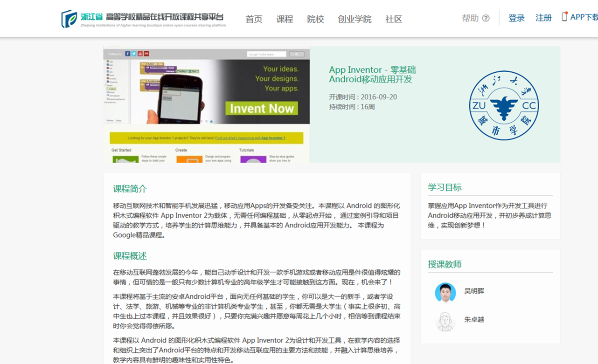Click the platform logo in the header

144,19
